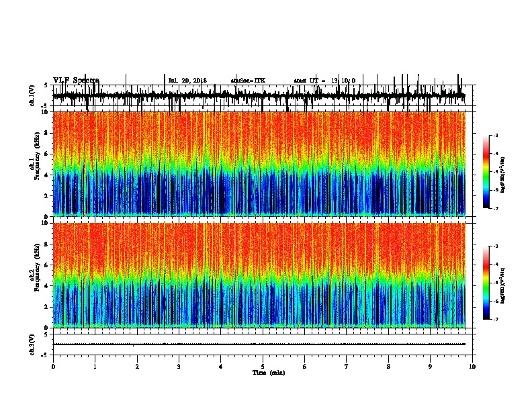Click the "-3" tick on ch.2 color bar
Viewport: 532px width, 411px height.
(495, 246)
